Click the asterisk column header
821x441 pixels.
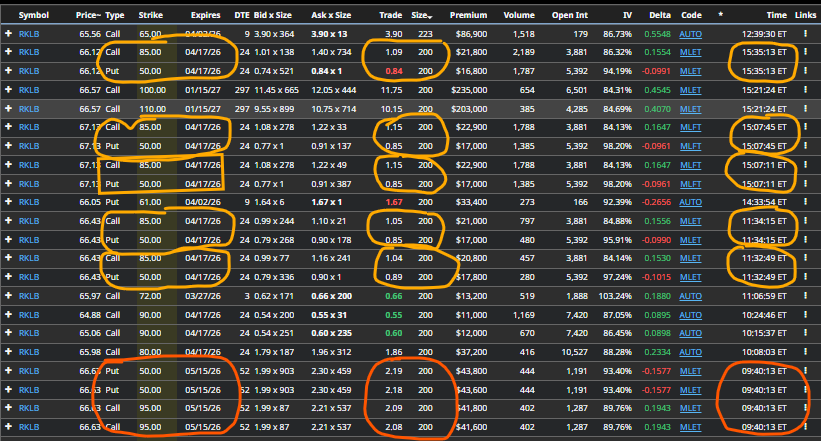720,15
